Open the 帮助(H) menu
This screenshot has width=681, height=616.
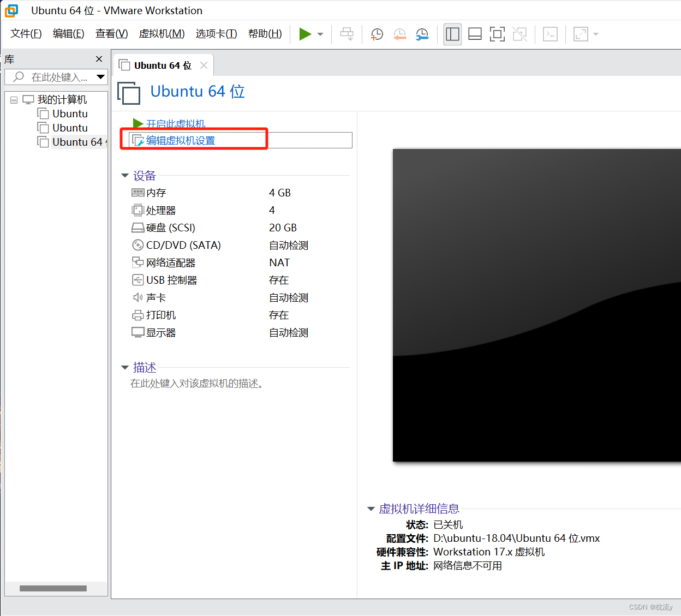coord(265,34)
